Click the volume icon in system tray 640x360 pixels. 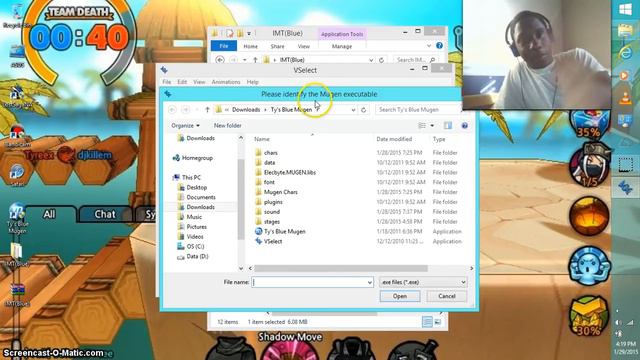[619, 322]
